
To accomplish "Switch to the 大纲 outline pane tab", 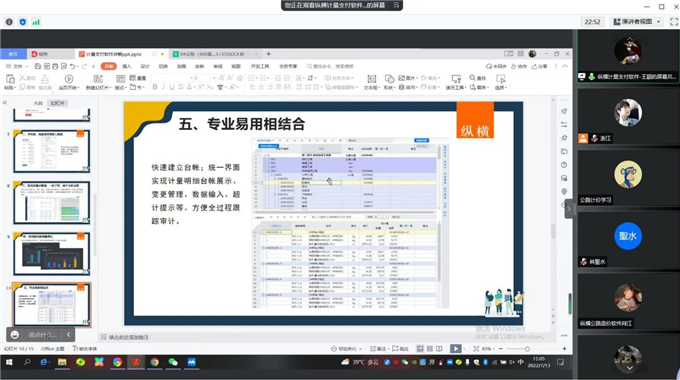I will [38, 103].
